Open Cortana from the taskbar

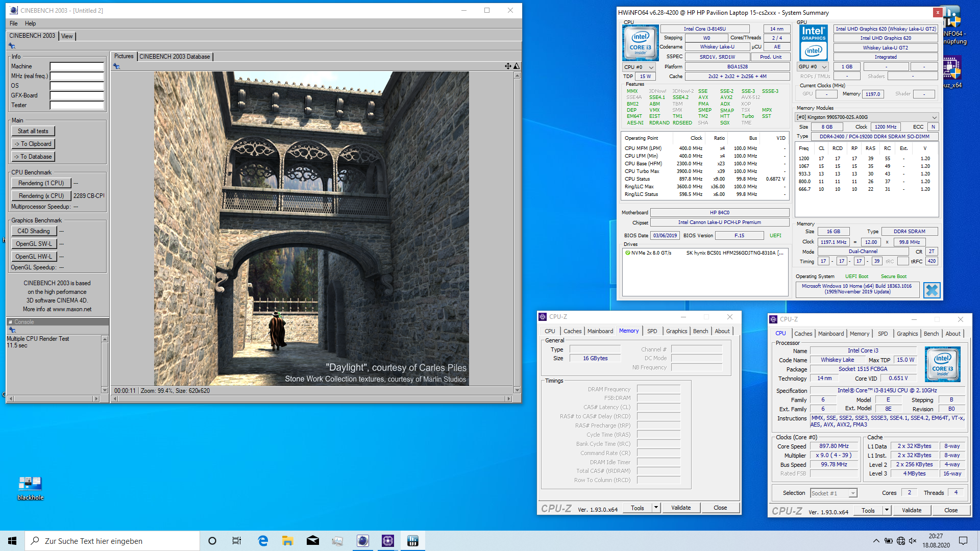tap(212, 541)
